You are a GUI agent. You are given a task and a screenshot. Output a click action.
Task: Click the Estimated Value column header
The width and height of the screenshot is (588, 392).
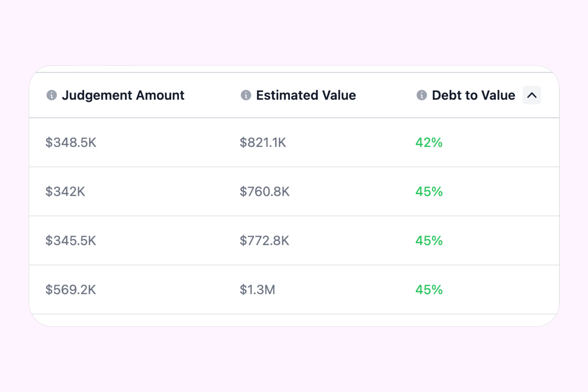click(306, 95)
